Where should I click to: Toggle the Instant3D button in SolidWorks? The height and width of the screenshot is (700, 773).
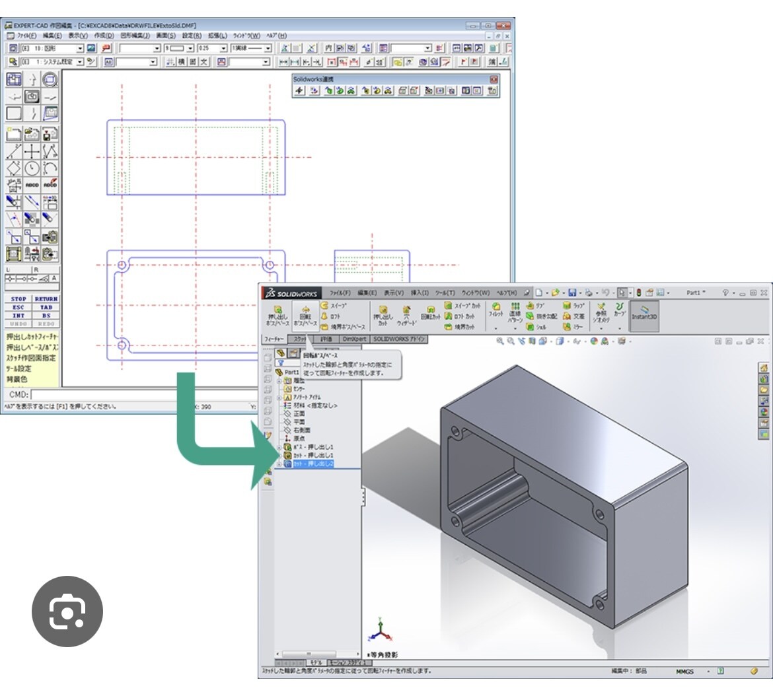tap(644, 315)
